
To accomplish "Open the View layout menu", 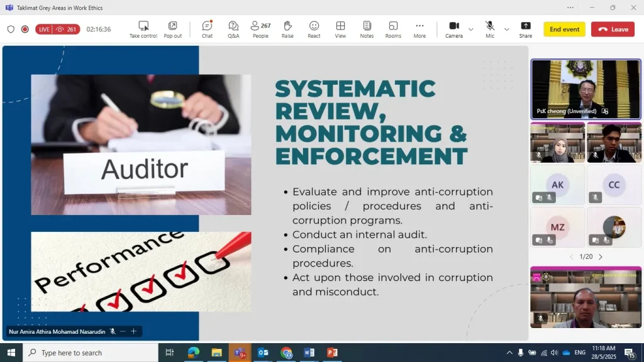I will pos(340,29).
